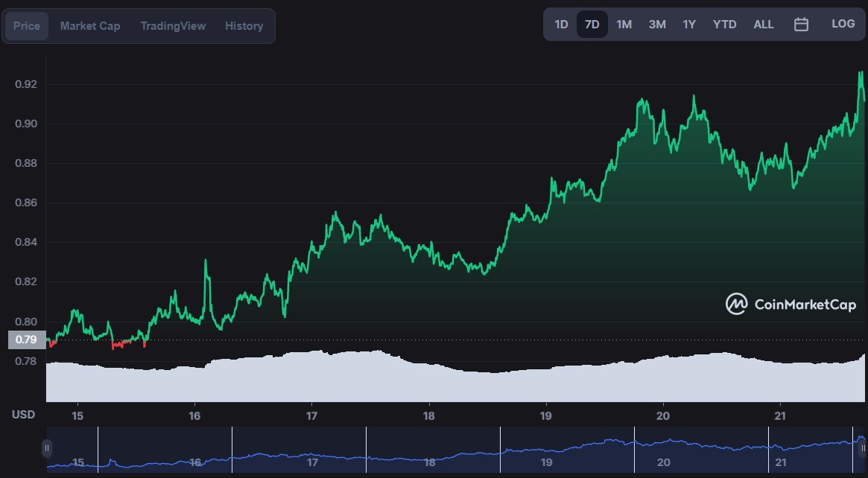Switch to the Price tab
868x478 pixels.
tap(27, 26)
